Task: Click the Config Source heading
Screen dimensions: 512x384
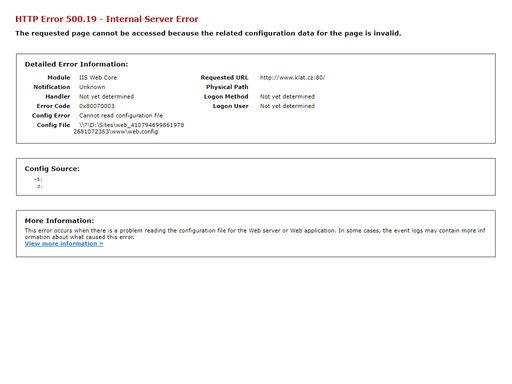Action: click(x=52, y=169)
